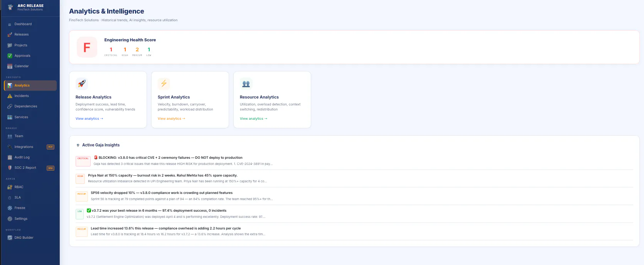
Task: Open Incidents from the Insights section
Action: (x=30, y=96)
